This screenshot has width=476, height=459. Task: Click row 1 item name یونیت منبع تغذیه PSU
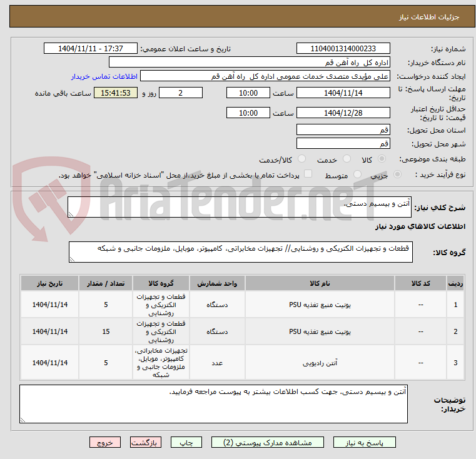(x=320, y=305)
